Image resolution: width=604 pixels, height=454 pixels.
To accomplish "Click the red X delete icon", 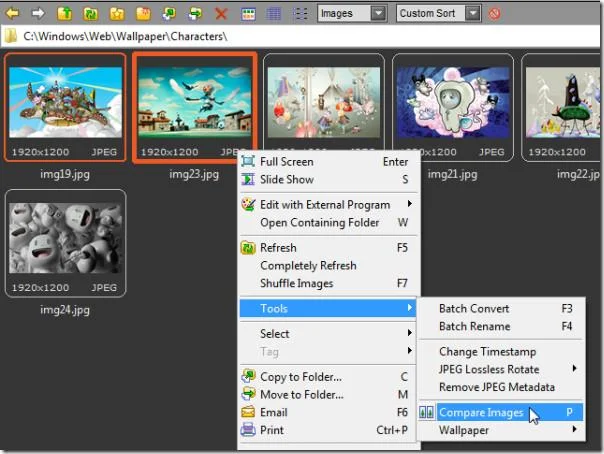I will pyautogui.click(x=221, y=13).
